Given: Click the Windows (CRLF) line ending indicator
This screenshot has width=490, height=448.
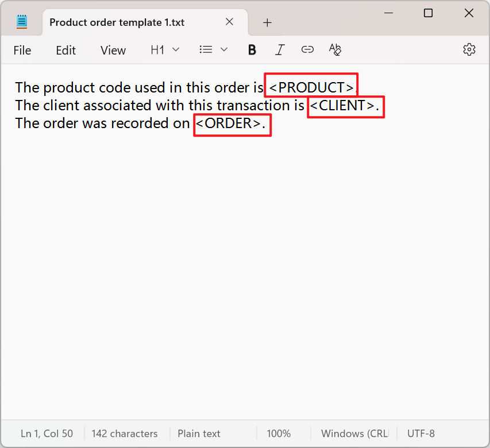Looking at the screenshot, I should pyautogui.click(x=355, y=433).
